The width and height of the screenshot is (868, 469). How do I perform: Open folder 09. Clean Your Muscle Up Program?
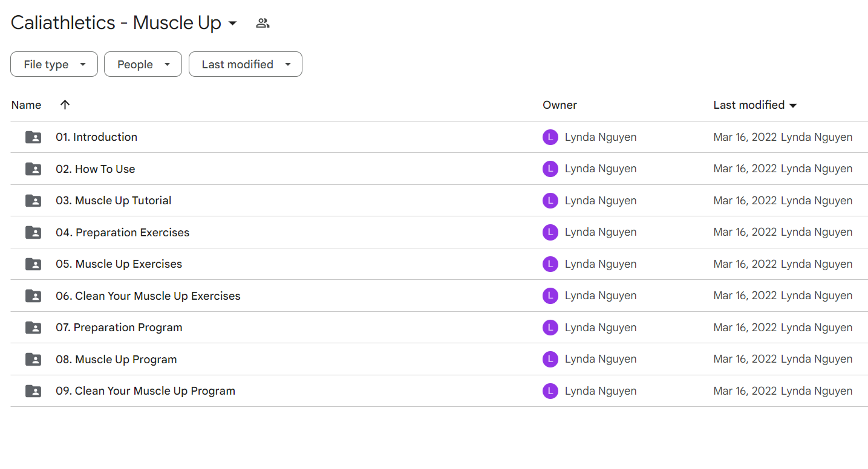click(146, 391)
